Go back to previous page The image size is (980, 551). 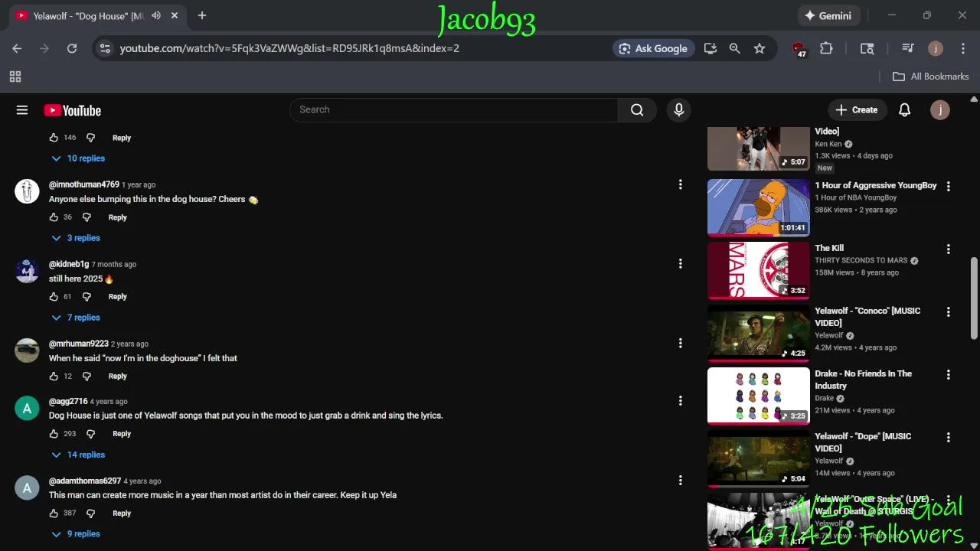tap(17, 48)
